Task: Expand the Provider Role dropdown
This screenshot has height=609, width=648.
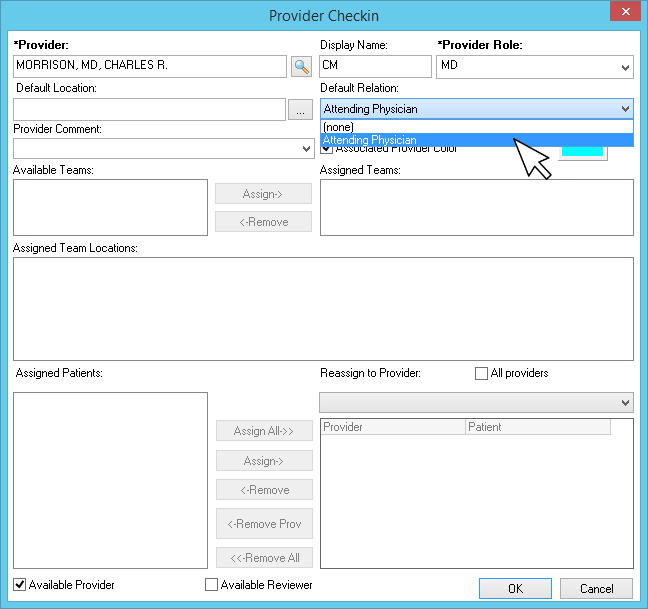Action: (625, 67)
